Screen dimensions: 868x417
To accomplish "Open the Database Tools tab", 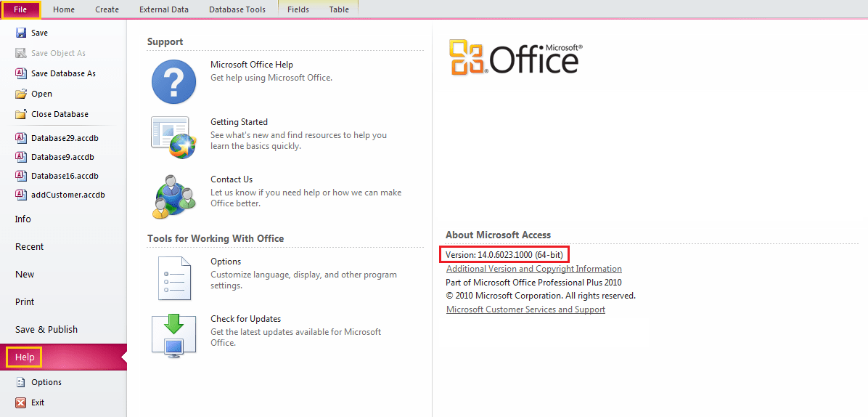I will [237, 9].
